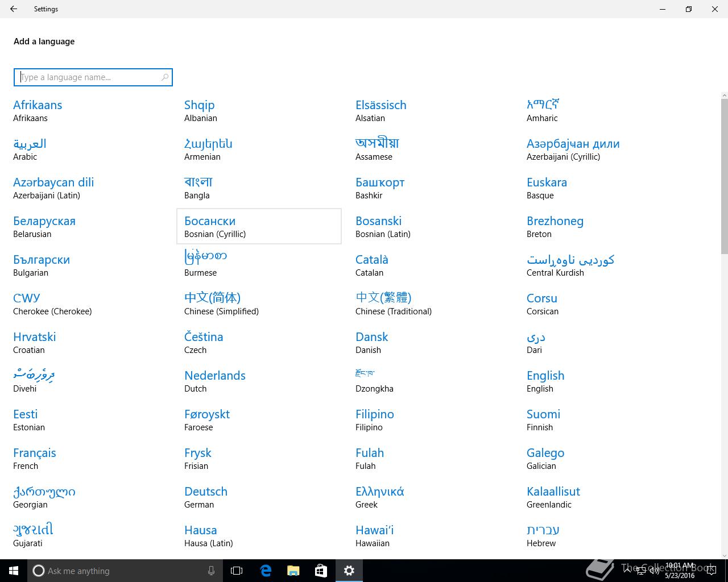Select the Dzongkha language
This screenshot has height=582, width=728.
tap(430, 381)
